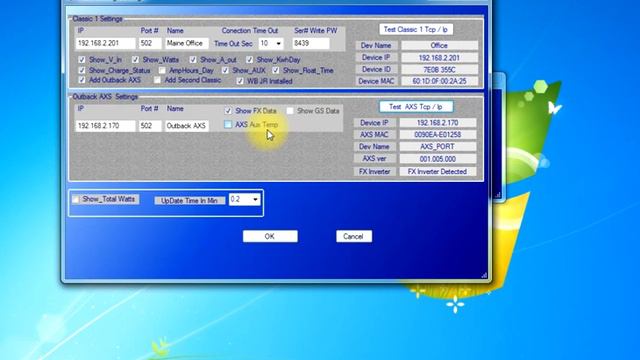Disable the Show_Charge_Status checkbox

(x=82, y=70)
